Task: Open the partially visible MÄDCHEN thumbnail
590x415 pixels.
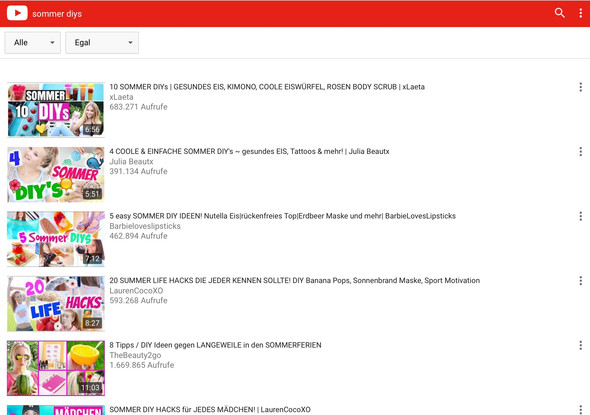Action: point(56,410)
